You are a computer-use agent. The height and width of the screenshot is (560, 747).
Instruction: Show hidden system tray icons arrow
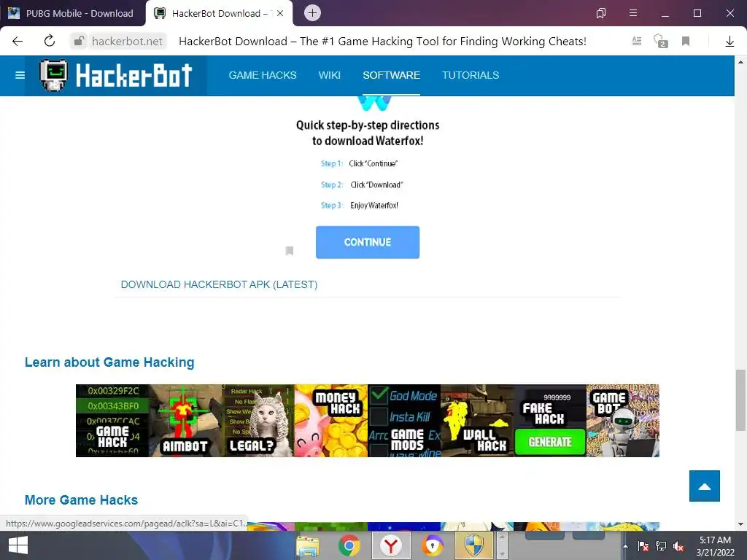(625, 546)
